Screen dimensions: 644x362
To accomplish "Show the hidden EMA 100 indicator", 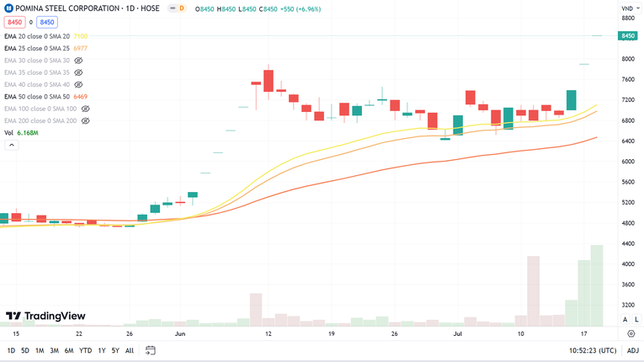I will 85,109.
